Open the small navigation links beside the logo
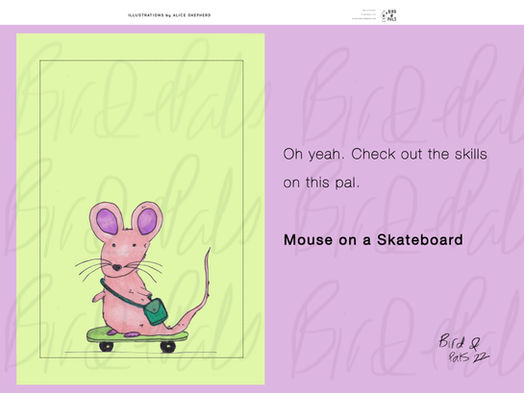 point(365,15)
